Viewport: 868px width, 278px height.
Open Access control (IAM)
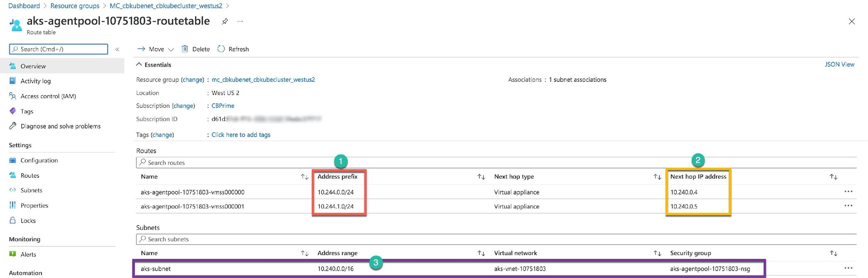tap(48, 96)
